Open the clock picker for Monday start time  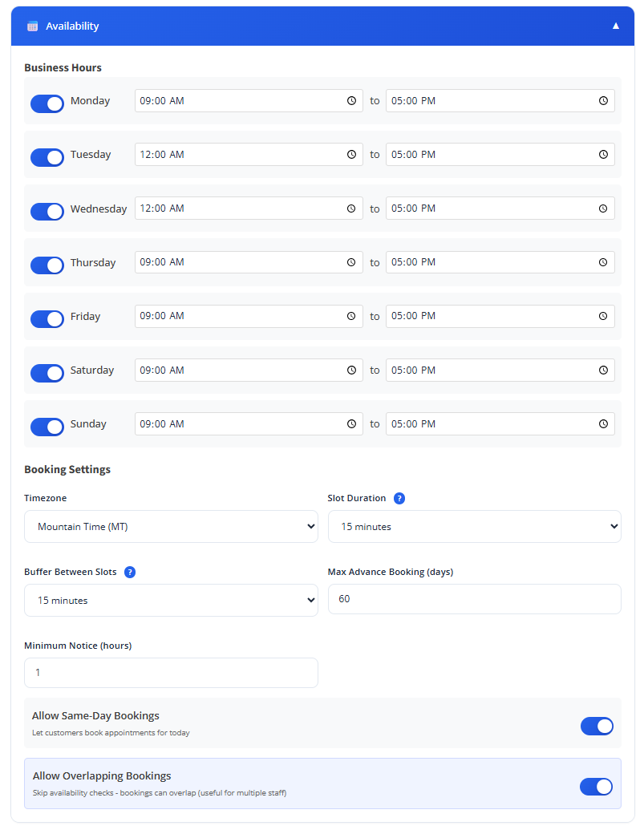[x=351, y=101]
